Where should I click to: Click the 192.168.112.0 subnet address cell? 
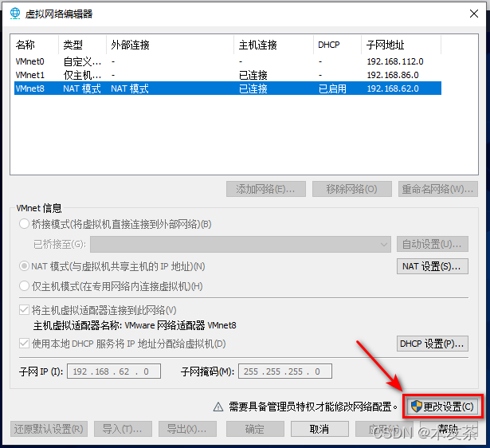tap(395, 61)
